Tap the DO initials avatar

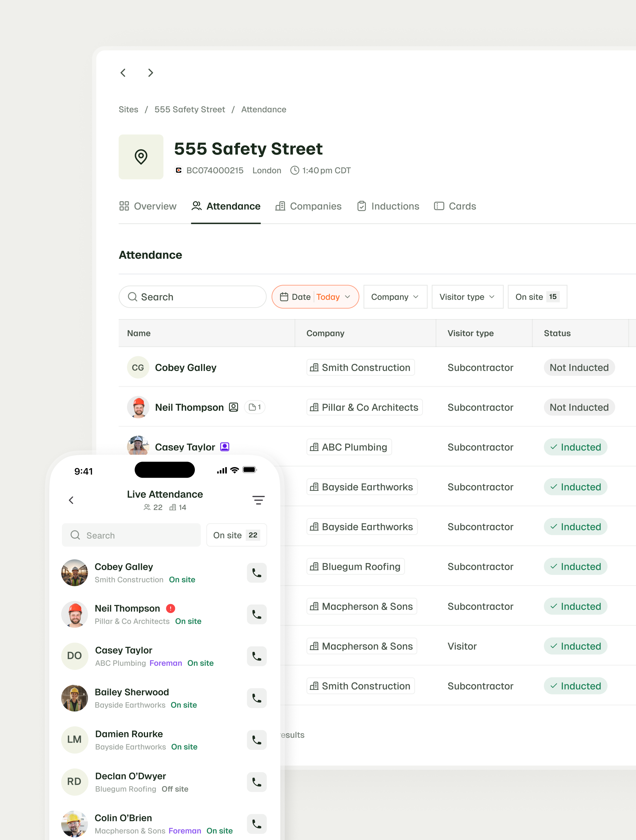[x=74, y=656]
